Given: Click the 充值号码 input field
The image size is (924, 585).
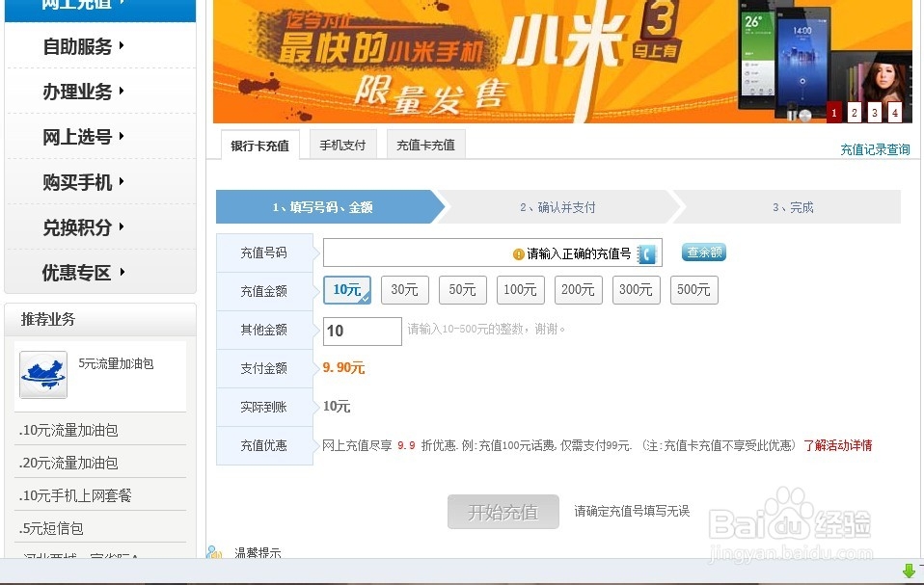Looking at the screenshot, I should (x=493, y=253).
